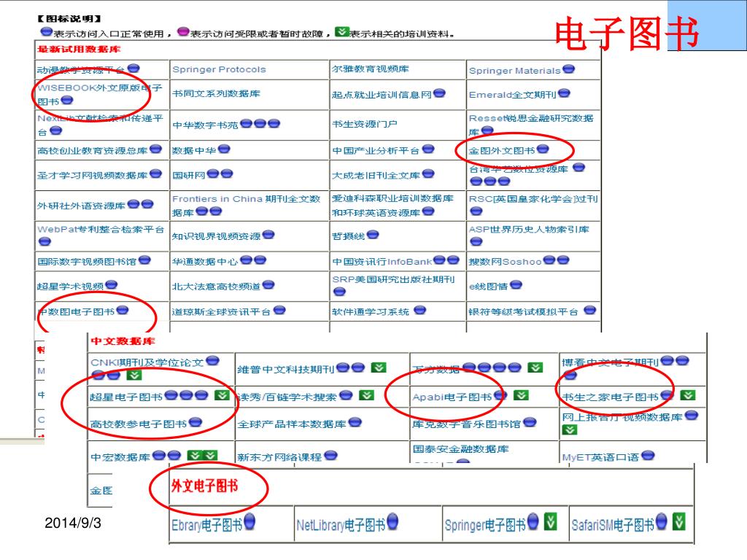747x560 pixels.
Task: Click the blue icon beside 银符等级考试模拟平台
Action: [x=589, y=311]
